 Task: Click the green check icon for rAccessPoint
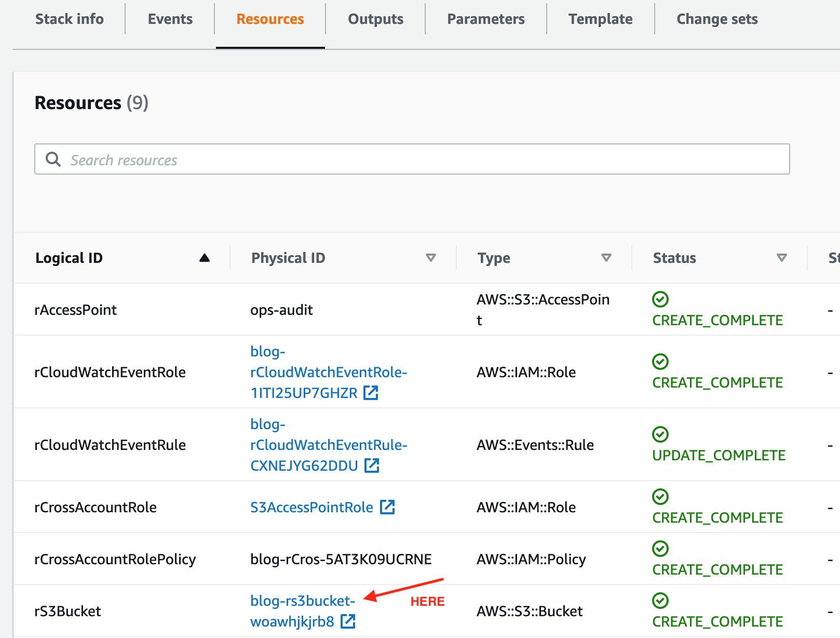coord(660,299)
